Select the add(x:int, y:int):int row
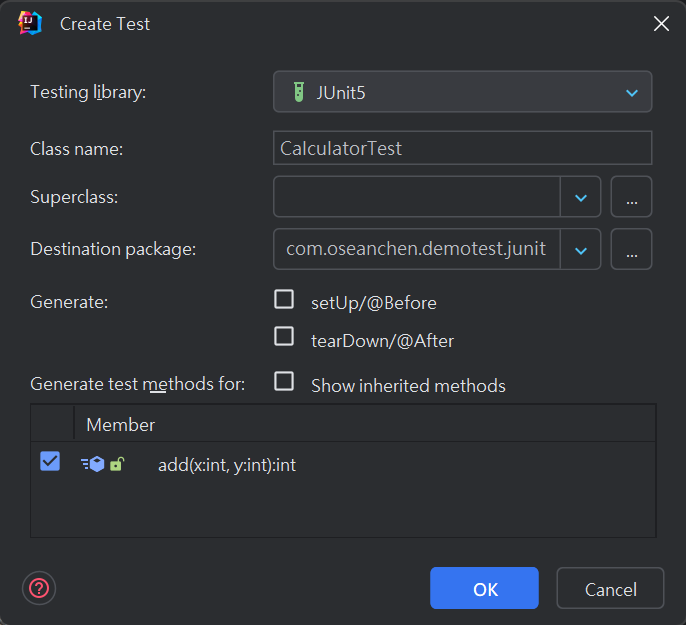Screen dimensions: 686x625 pos(227,465)
